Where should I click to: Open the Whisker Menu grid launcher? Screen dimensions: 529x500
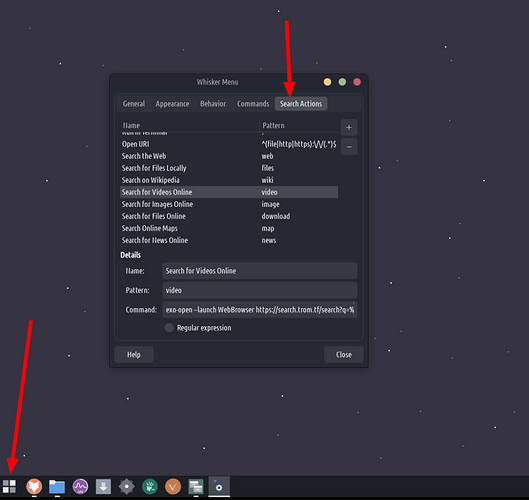[9, 487]
